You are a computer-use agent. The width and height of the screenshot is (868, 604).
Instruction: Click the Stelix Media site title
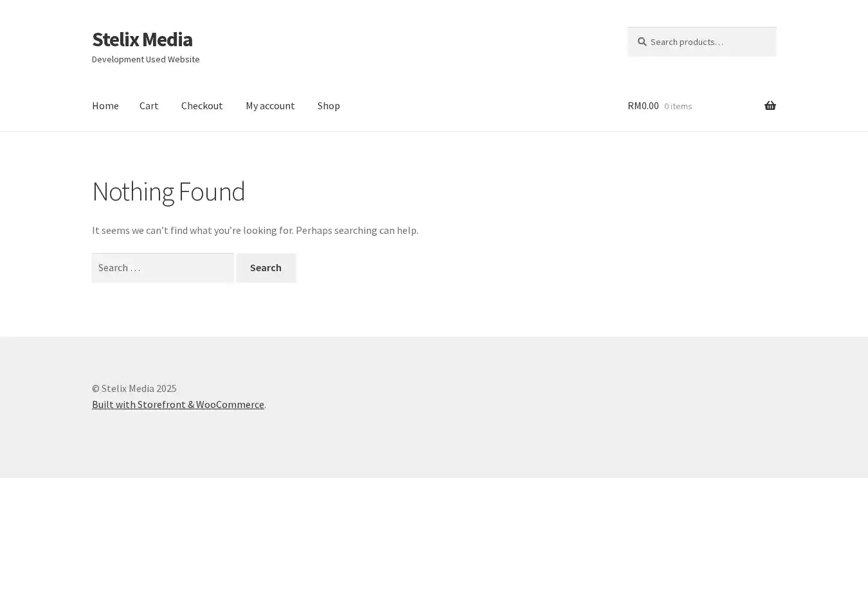pos(142,39)
